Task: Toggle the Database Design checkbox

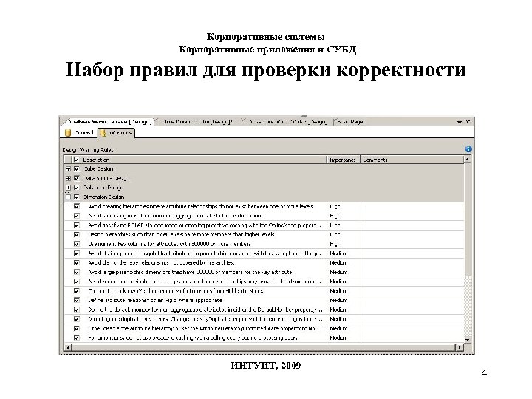Action: pos(77,188)
